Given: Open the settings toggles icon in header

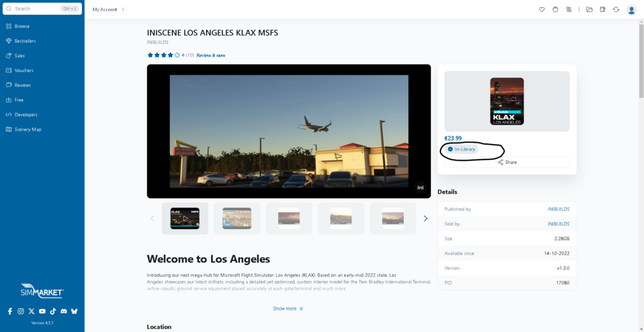Looking at the screenshot, I should point(569,10).
